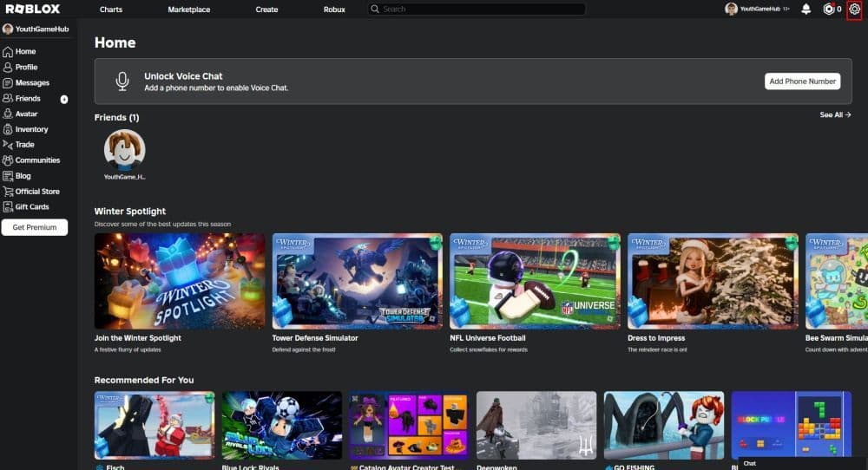Click Get Premium button
868x470 pixels.
[x=35, y=227]
